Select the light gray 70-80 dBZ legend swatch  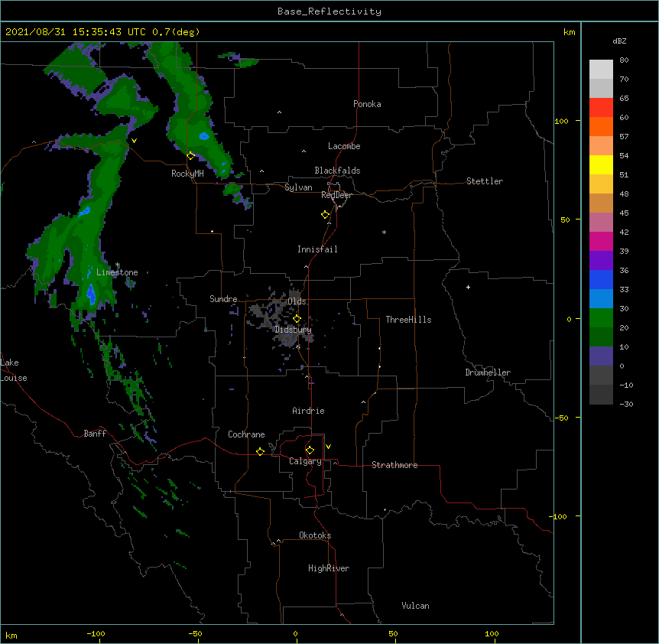pos(601,70)
